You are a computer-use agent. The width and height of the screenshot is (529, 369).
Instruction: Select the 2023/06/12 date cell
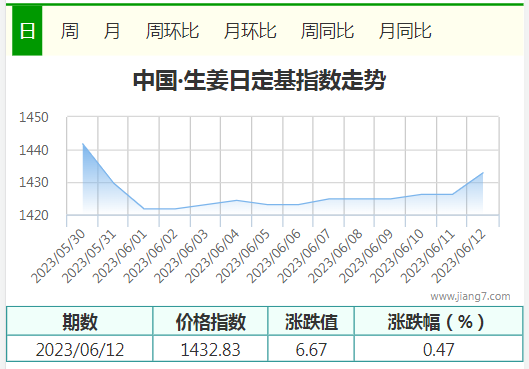point(80,349)
